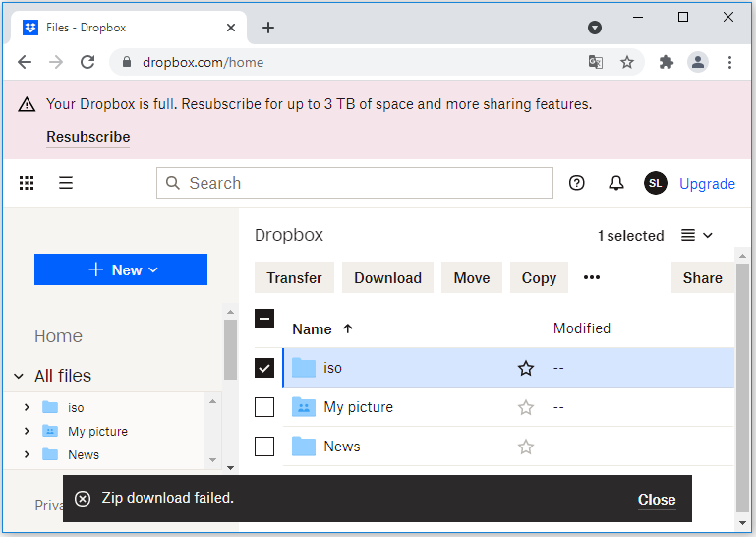Open the notifications bell
The image size is (756, 537).
pyautogui.click(x=616, y=183)
